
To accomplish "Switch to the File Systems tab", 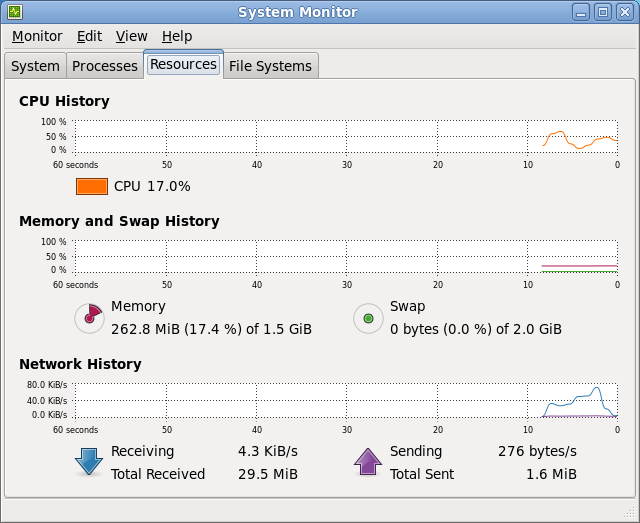I will coord(270,66).
